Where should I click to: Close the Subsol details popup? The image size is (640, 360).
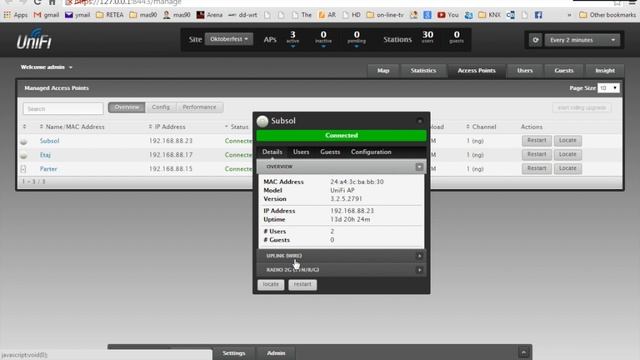coord(420,121)
